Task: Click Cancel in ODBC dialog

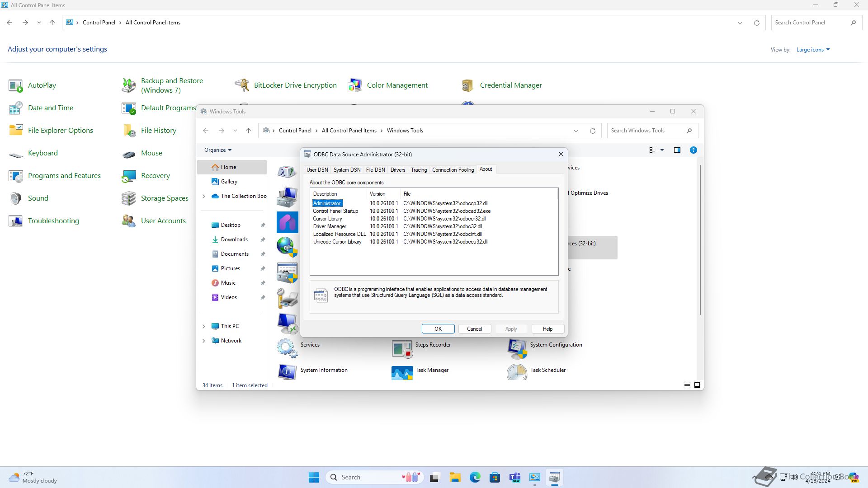Action: click(x=474, y=329)
